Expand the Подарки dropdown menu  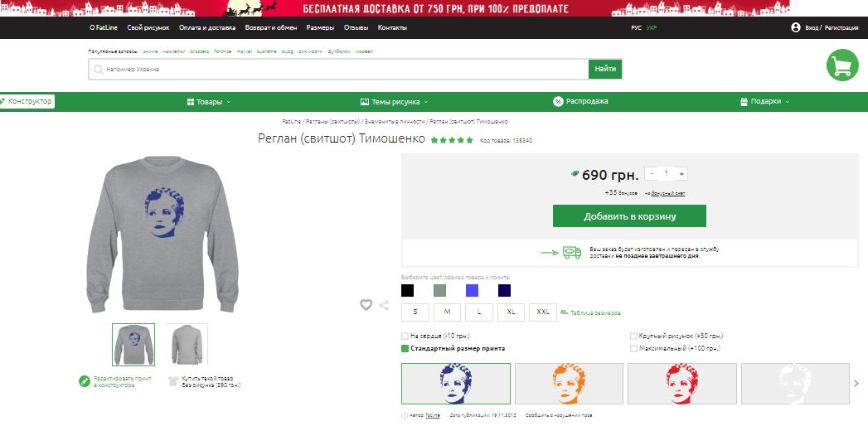(764, 102)
